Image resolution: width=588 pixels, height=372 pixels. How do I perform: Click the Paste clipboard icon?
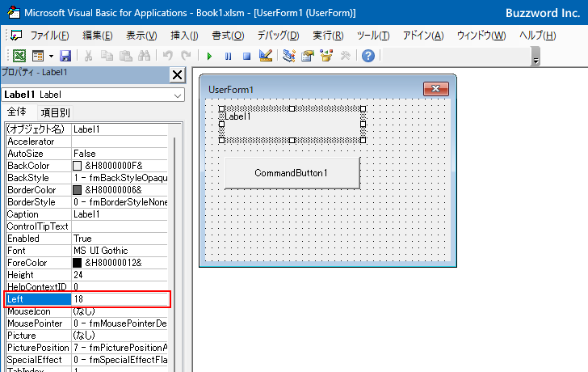pos(126,56)
